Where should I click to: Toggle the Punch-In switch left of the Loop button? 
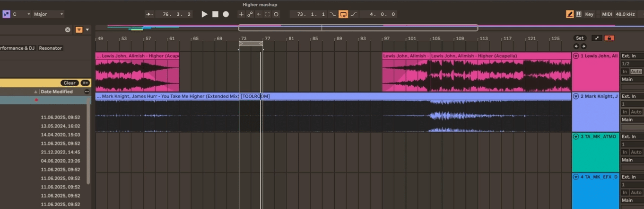pyautogui.click(x=332, y=14)
